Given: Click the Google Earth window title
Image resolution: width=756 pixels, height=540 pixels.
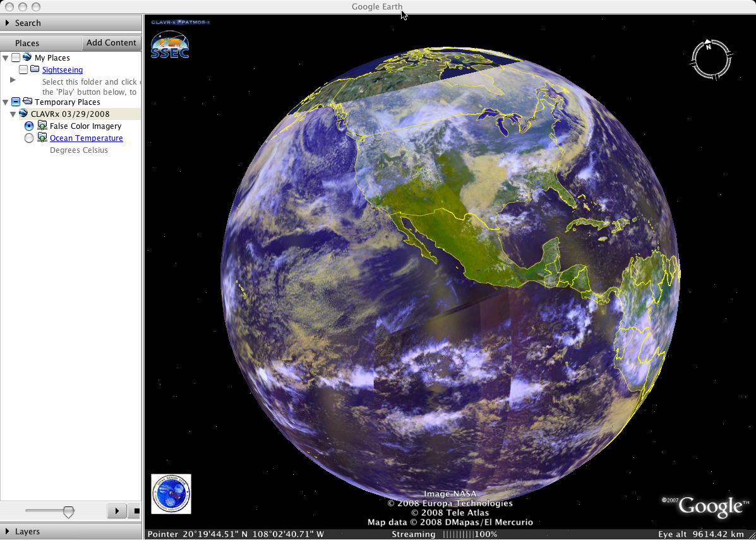Looking at the screenshot, I should (x=377, y=7).
